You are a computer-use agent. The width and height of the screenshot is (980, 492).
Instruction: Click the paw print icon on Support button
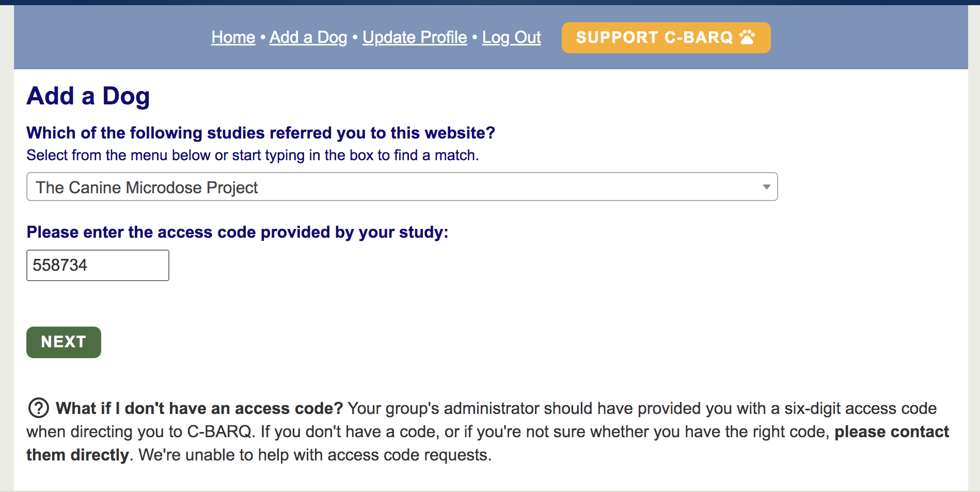747,37
